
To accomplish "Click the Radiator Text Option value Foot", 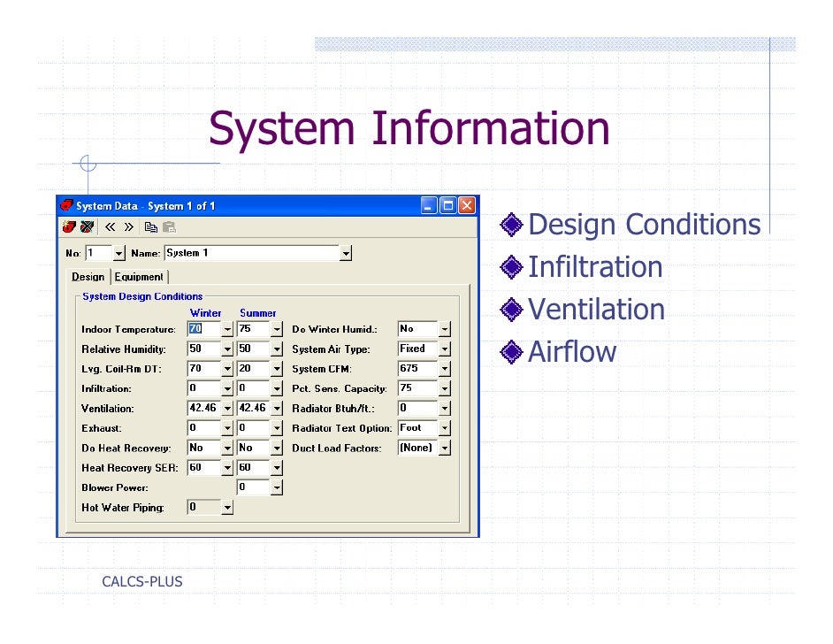I will click(x=418, y=428).
